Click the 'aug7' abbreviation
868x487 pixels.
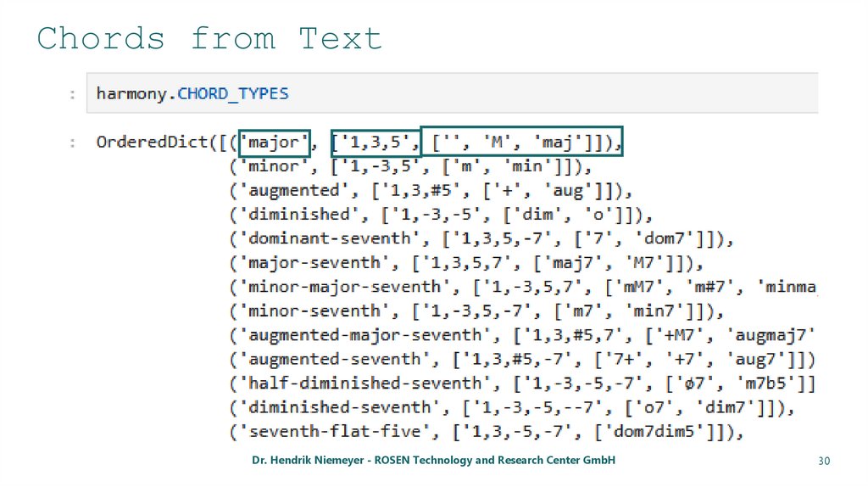point(755,359)
